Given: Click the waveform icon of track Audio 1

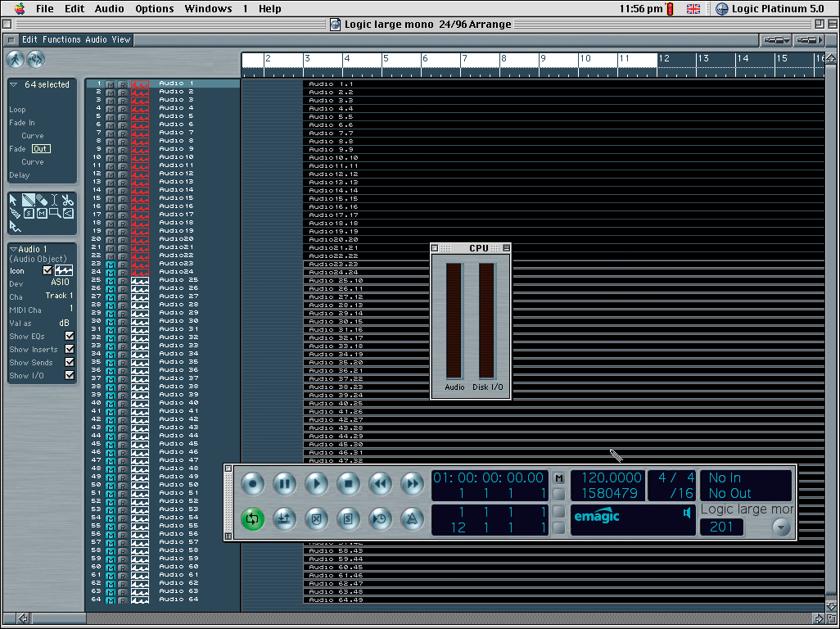Looking at the screenshot, I should (140, 84).
